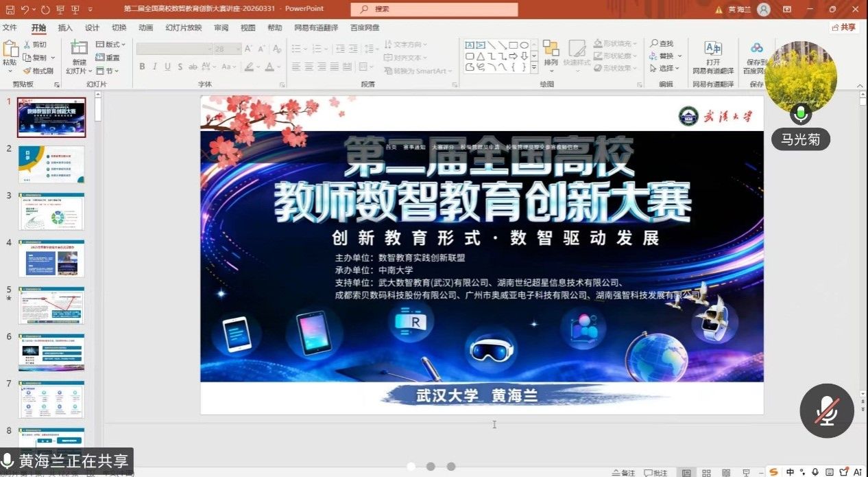Expand the Layout (版式) dropdown

(x=108, y=45)
